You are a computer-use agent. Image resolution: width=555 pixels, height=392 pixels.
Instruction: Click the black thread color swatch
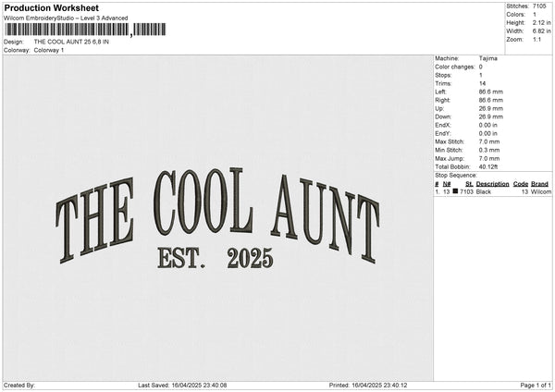pyautogui.click(x=455, y=191)
